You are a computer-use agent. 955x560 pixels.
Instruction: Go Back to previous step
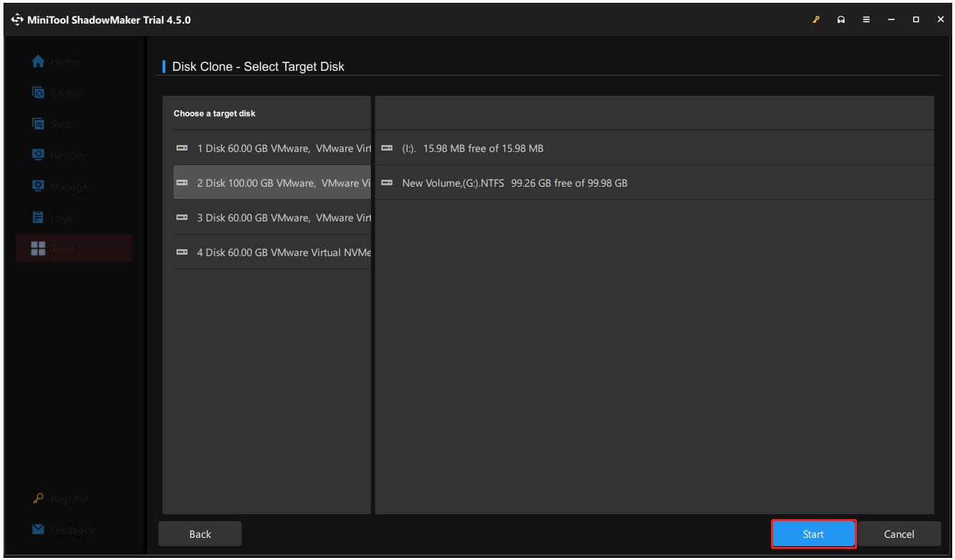pos(200,534)
